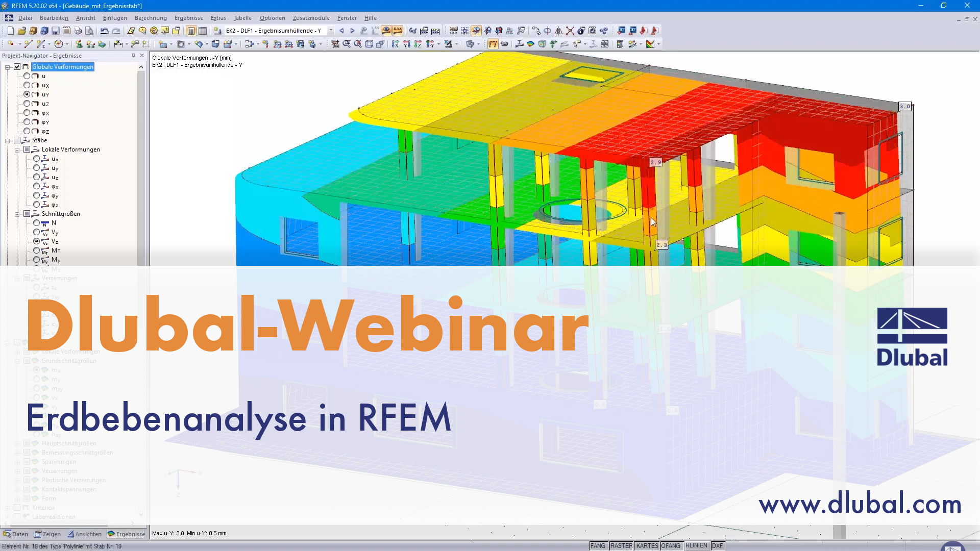The width and height of the screenshot is (980, 551).
Task: Open the Berechnung menu
Action: [150, 18]
